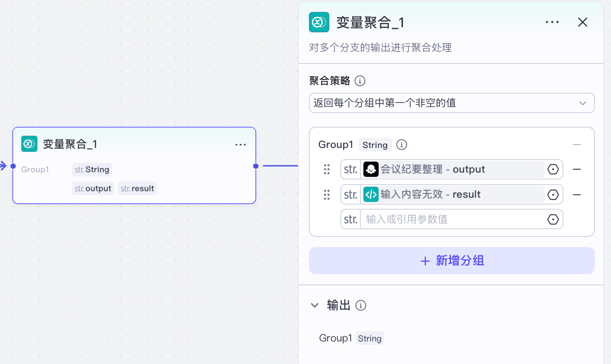The height and width of the screenshot is (364, 611).
Task: Click the variable aggregation icon in panel header
Action: 319,22
